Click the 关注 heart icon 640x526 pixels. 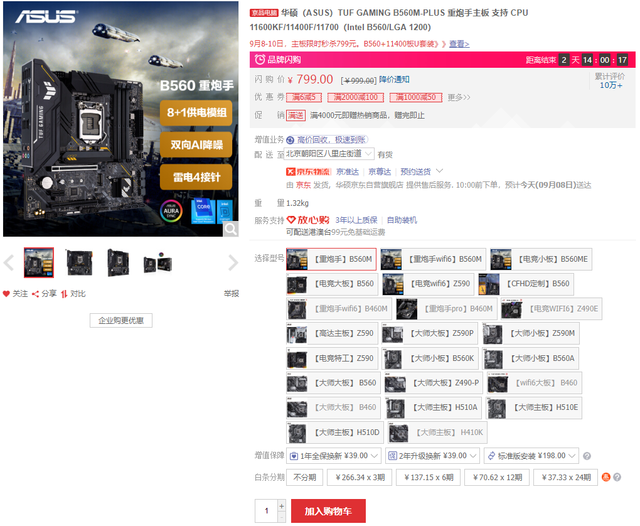click(6, 294)
